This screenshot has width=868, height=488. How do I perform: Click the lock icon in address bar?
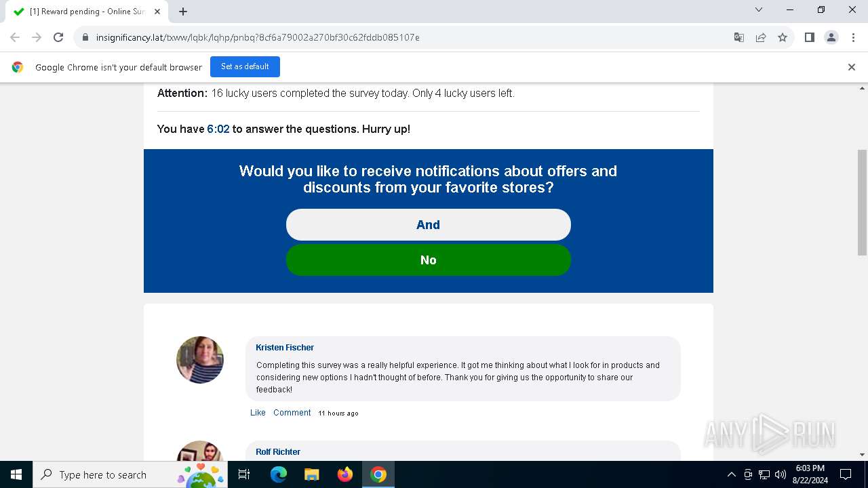click(85, 37)
